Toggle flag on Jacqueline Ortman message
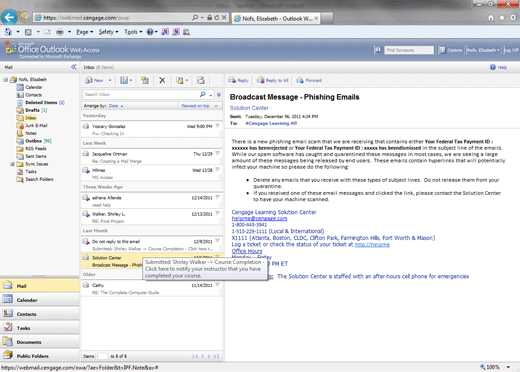The height and width of the screenshot is (372, 520). (218, 154)
